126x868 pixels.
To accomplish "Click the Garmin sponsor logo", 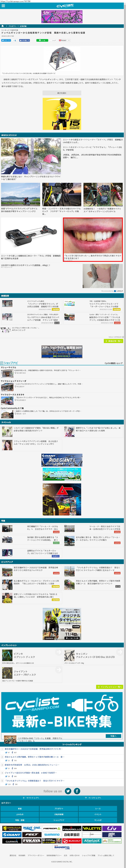I will pyautogui.click(x=12, y=841).
